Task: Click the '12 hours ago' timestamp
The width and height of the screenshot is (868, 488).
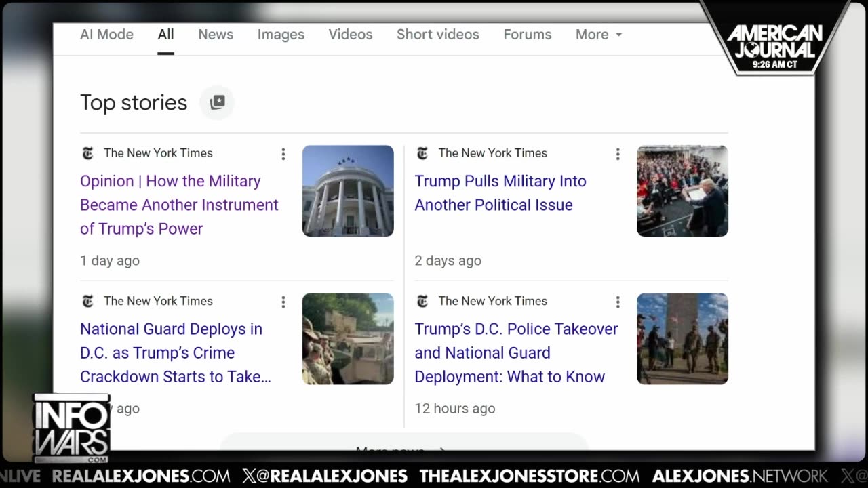Action: coord(455,409)
